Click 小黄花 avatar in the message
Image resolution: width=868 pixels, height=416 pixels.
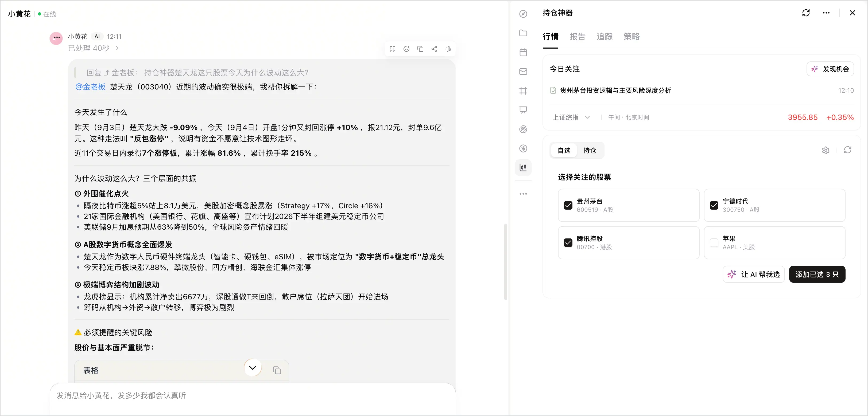tap(56, 38)
